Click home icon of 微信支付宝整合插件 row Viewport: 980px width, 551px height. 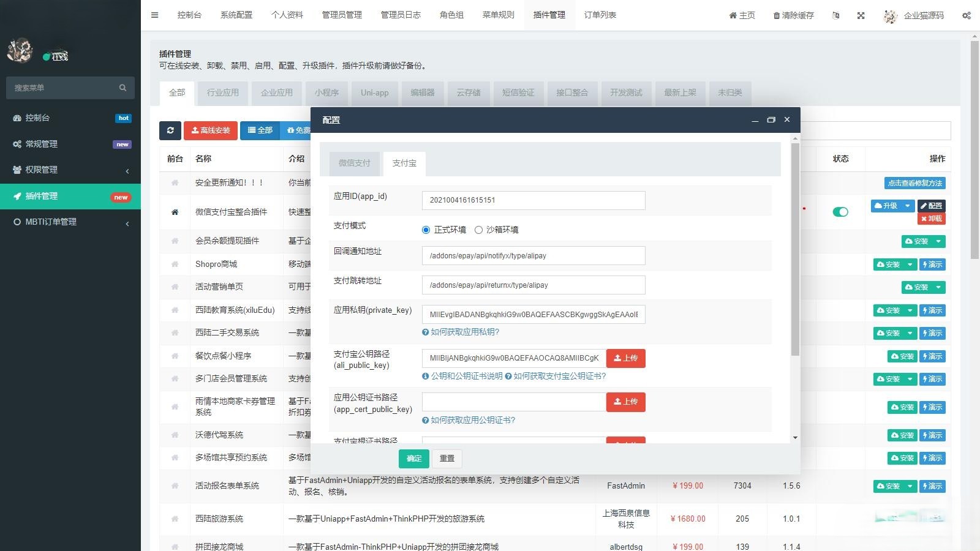click(x=175, y=212)
